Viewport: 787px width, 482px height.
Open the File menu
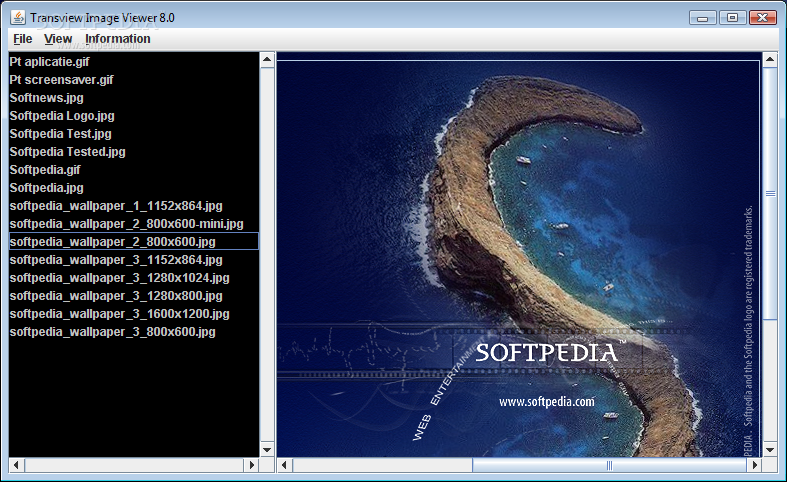23,39
